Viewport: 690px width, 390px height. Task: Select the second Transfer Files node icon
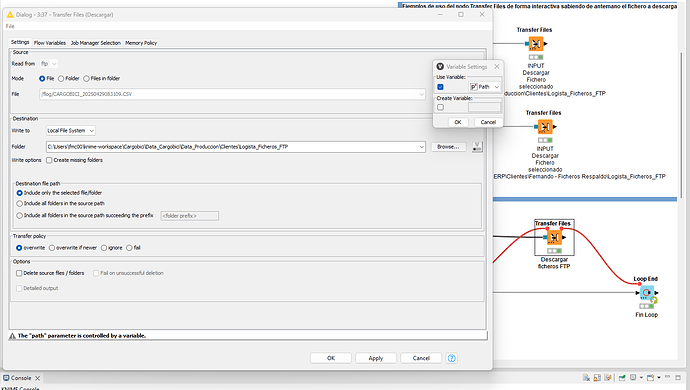point(545,127)
